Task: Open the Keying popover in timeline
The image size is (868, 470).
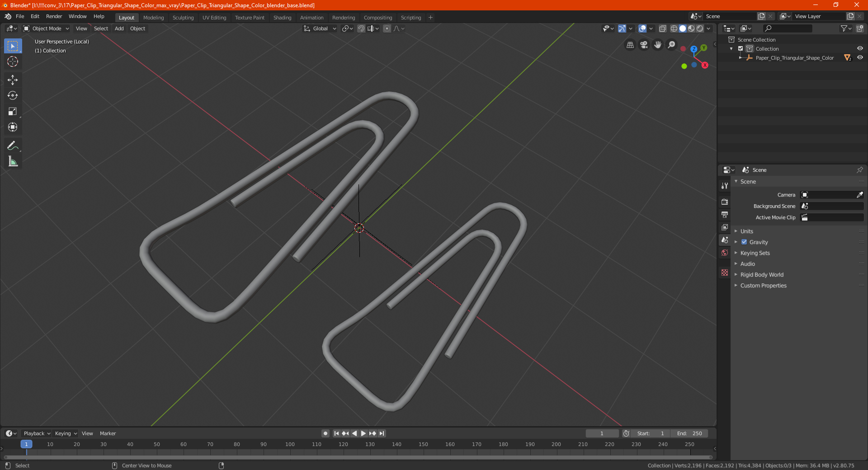Action: click(x=66, y=433)
